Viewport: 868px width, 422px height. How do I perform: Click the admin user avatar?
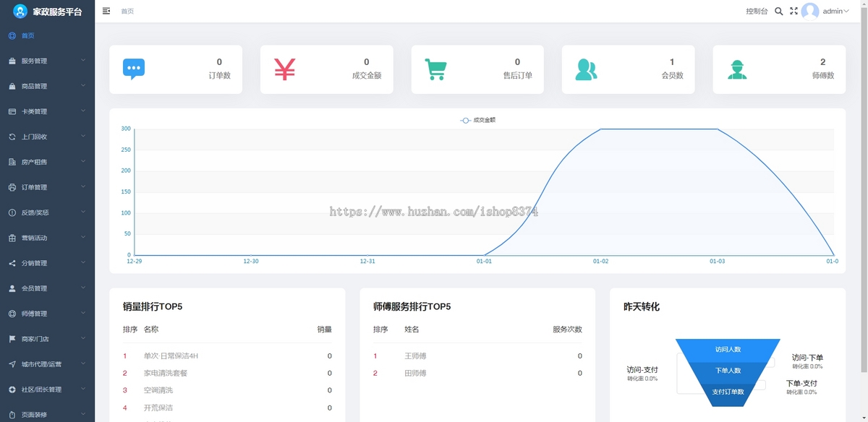pyautogui.click(x=810, y=12)
